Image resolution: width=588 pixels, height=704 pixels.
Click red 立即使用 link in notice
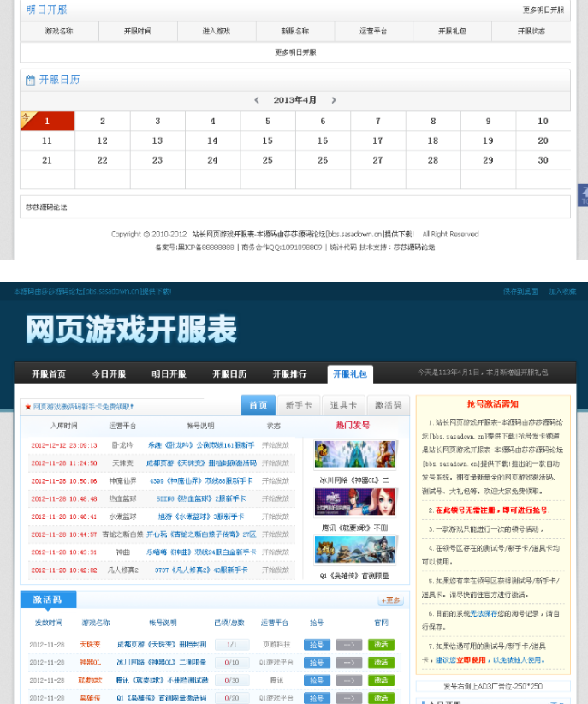point(472,660)
